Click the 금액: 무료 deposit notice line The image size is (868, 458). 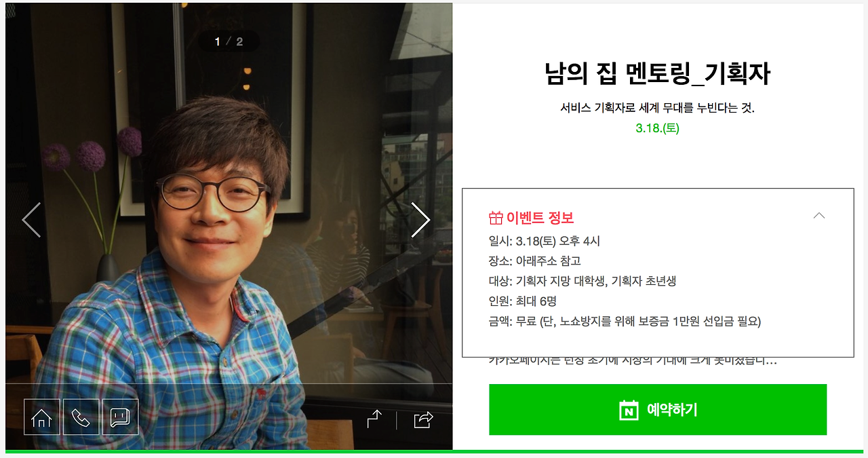(625, 321)
